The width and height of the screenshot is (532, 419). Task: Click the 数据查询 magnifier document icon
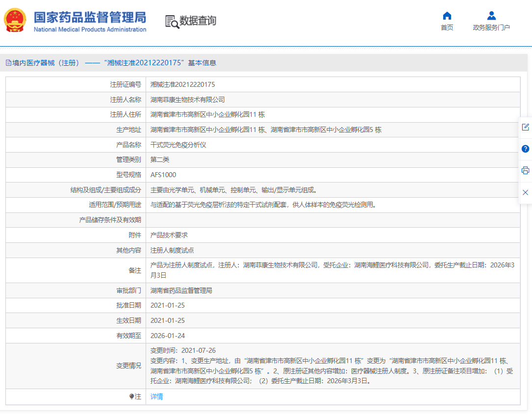[172, 22]
